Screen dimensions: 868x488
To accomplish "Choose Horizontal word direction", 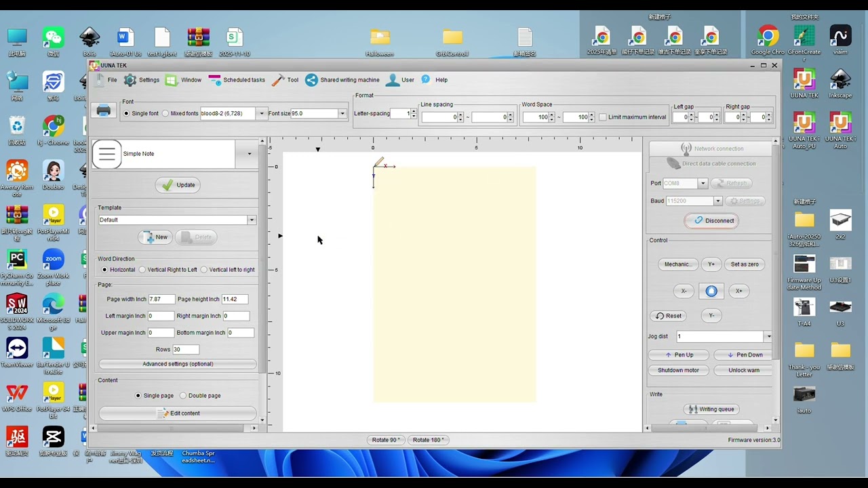I will pyautogui.click(x=104, y=270).
